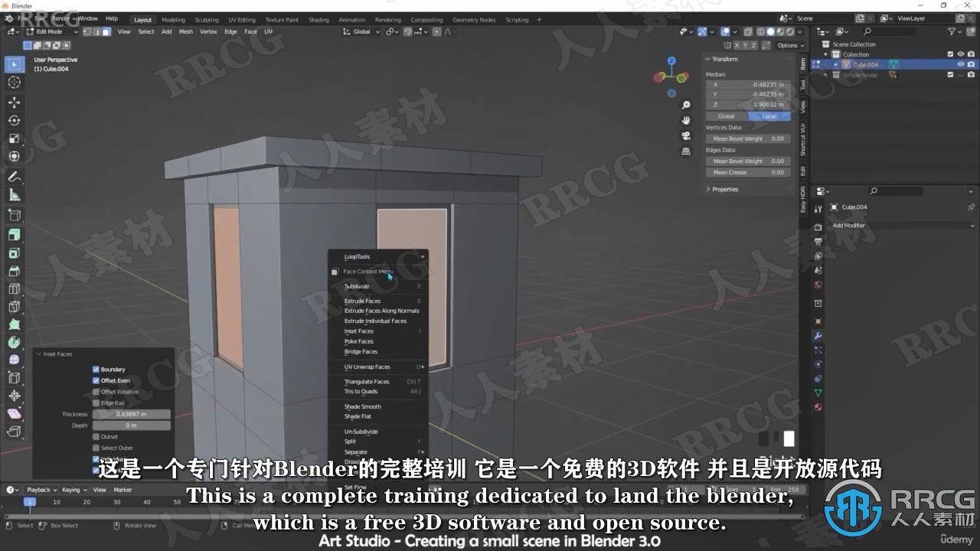
Task: Select the Scale tool
Action: pos(14,139)
